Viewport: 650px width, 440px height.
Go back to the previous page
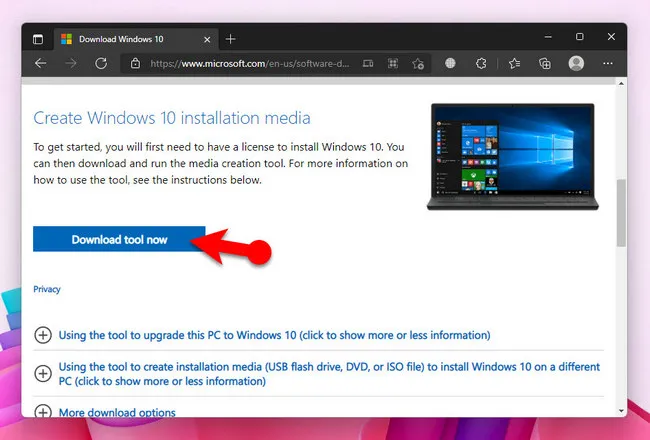tap(41, 63)
